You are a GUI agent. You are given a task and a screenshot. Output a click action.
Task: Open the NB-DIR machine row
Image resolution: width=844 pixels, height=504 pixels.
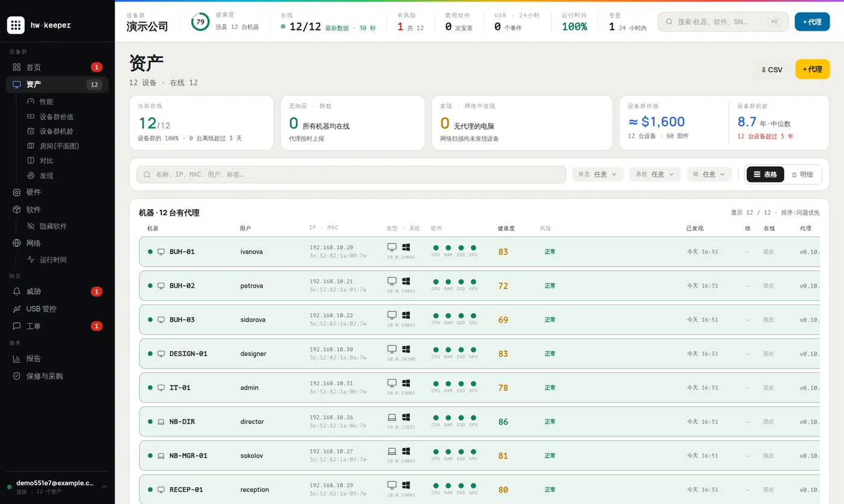coord(479,421)
